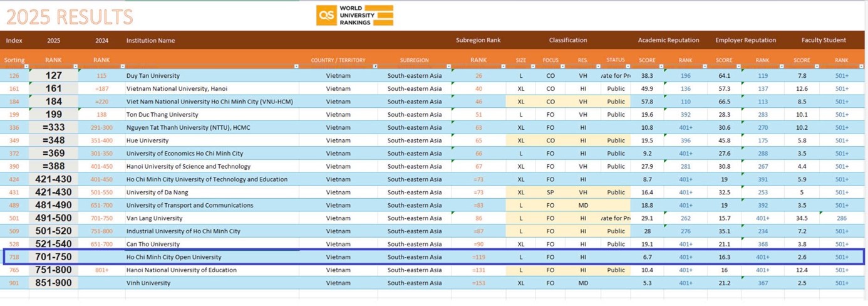Open the FOCUS column filter dropdown

(x=562, y=66)
